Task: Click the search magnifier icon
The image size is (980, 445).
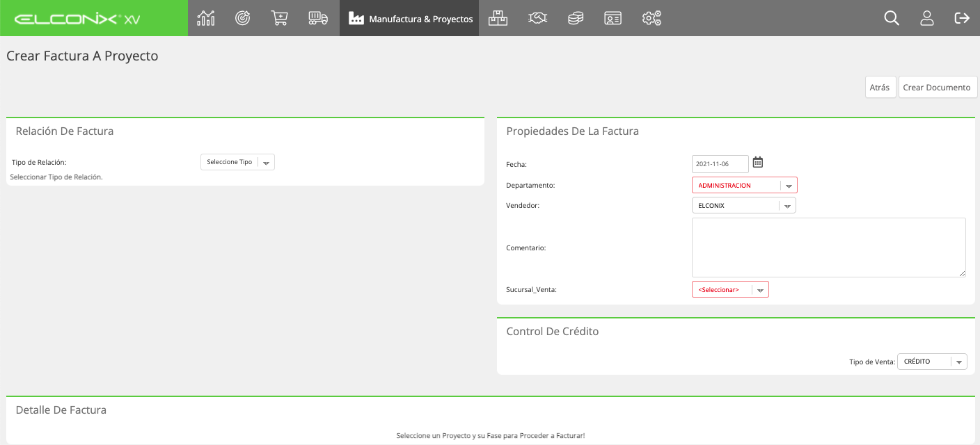Action: [892, 18]
